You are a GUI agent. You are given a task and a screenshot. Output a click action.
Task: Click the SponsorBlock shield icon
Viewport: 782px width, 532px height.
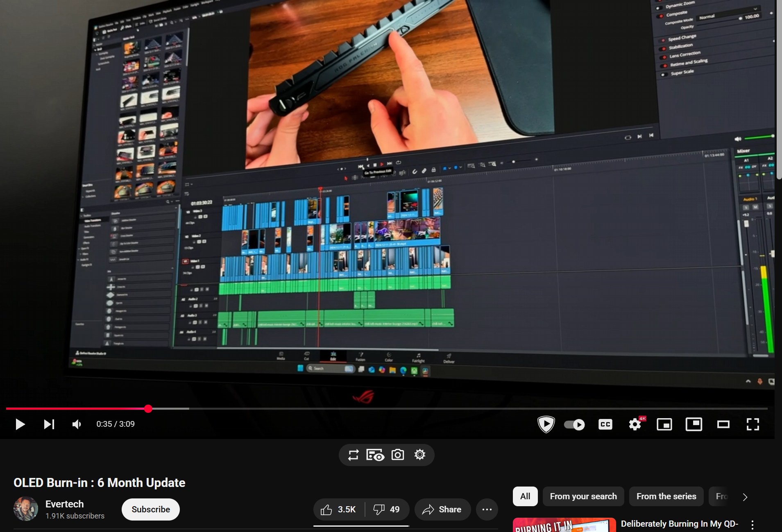click(x=546, y=424)
